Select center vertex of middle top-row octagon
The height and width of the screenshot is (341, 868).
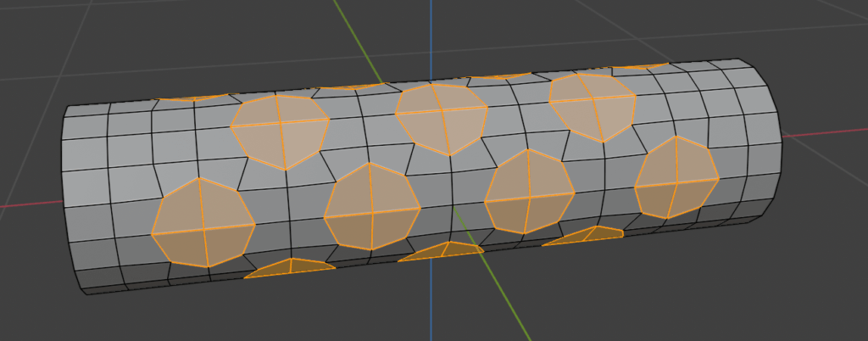439,112
